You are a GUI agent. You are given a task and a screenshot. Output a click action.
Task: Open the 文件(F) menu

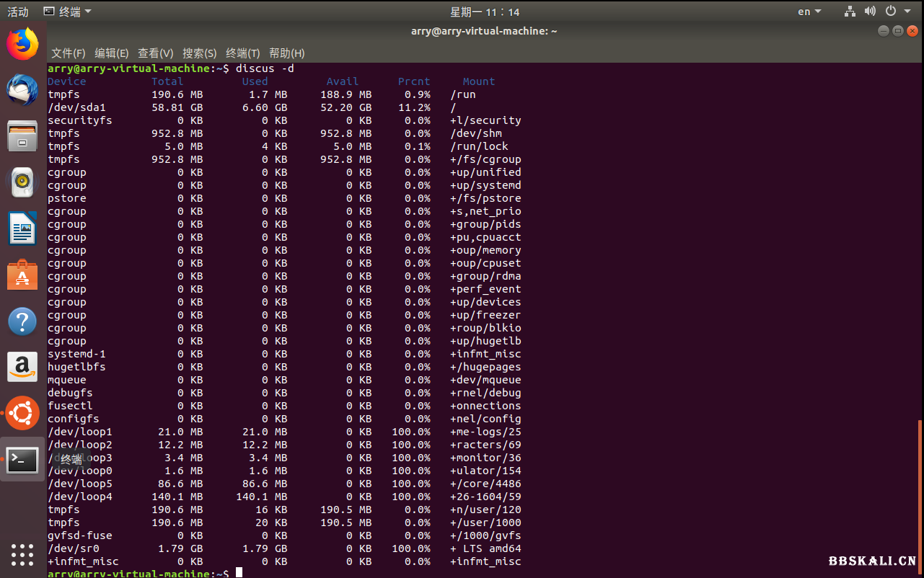coord(69,53)
